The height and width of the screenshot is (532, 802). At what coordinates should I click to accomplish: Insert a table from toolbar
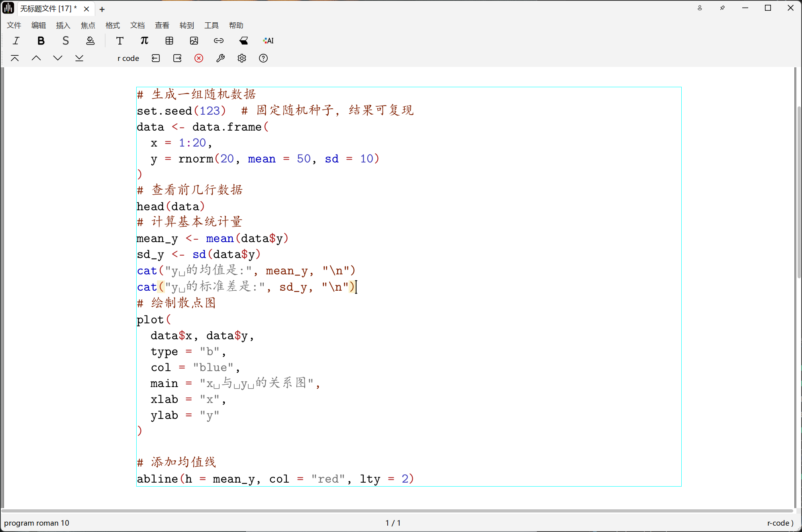tap(169, 41)
